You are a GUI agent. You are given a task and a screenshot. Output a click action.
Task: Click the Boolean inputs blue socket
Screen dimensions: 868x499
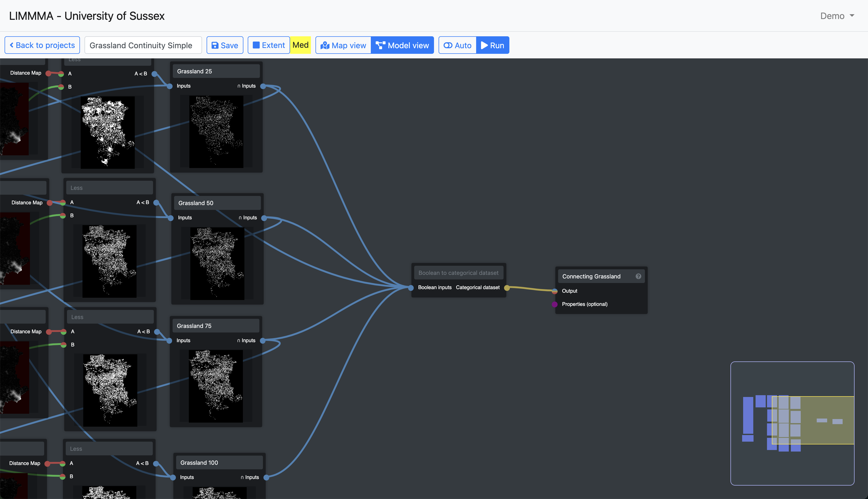pyautogui.click(x=411, y=288)
